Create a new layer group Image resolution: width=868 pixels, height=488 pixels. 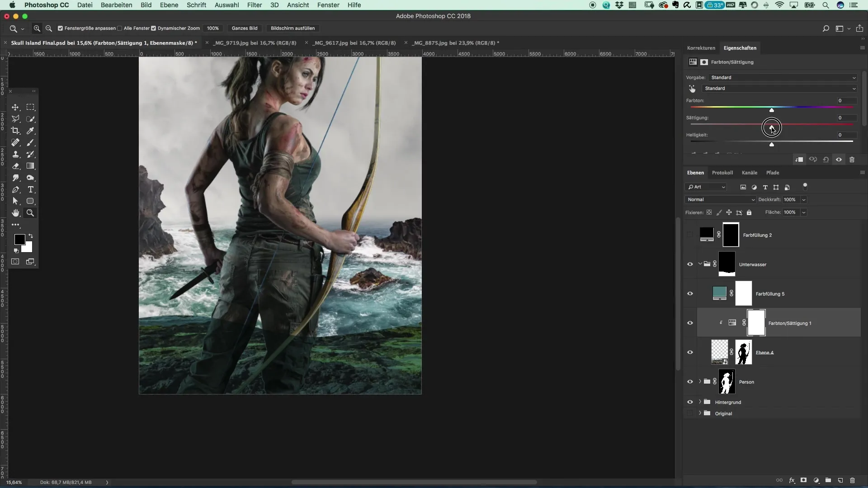click(x=828, y=480)
